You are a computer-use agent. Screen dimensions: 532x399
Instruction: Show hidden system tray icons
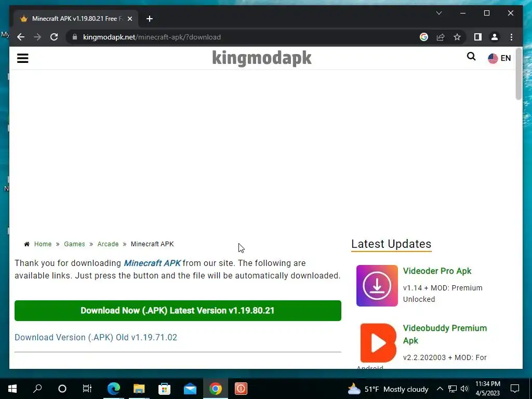coord(440,389)
